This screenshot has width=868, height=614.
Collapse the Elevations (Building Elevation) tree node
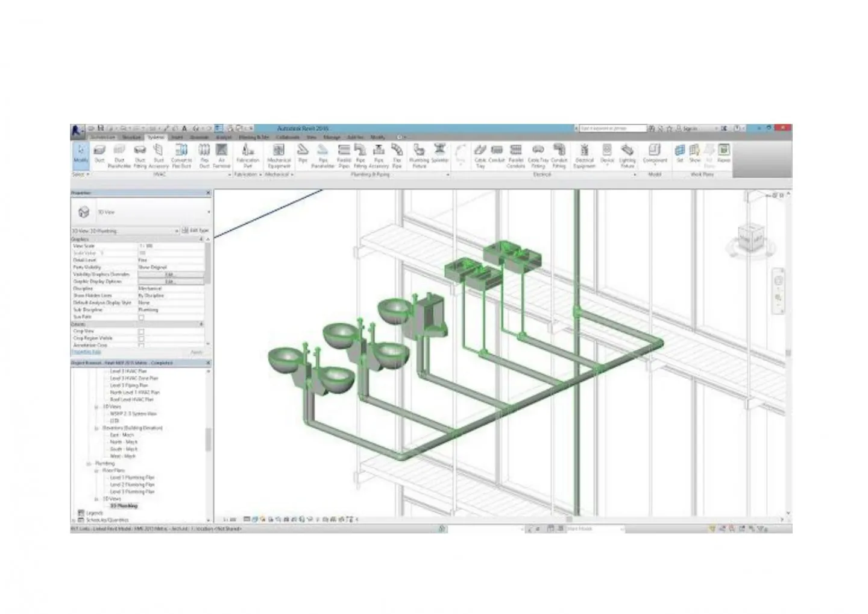pos(96,428)
